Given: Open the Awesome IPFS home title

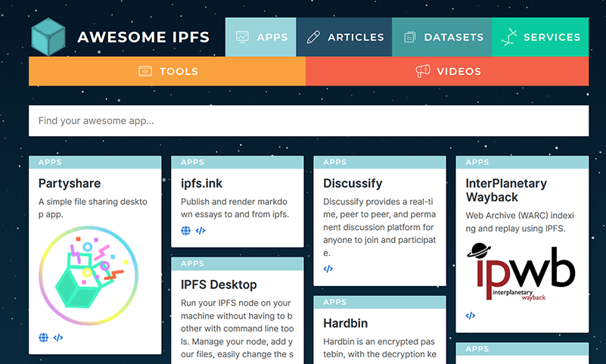Looking at the screenshot, I should pyautogui.click(x=144, y=37).
